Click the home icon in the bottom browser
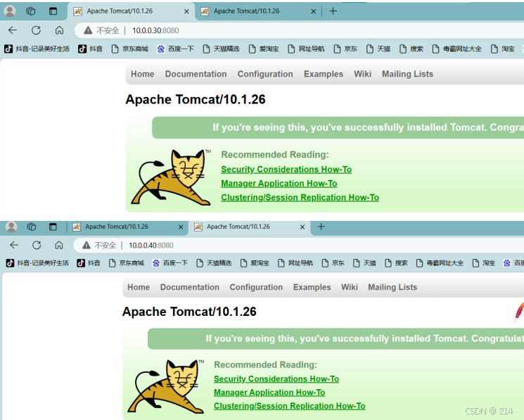524x420 pixels. pyautogui.click(x=59, y=246)
